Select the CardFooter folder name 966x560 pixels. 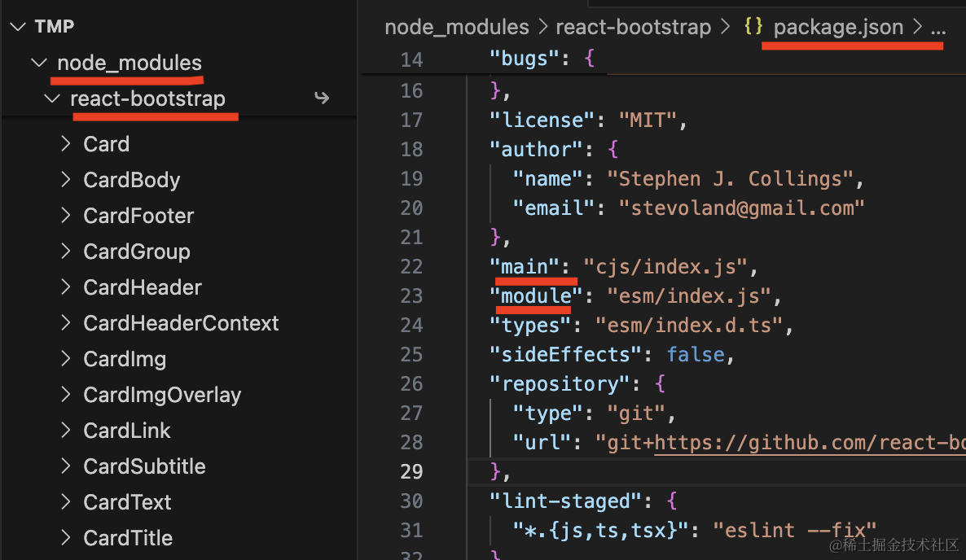pos(138,216)
